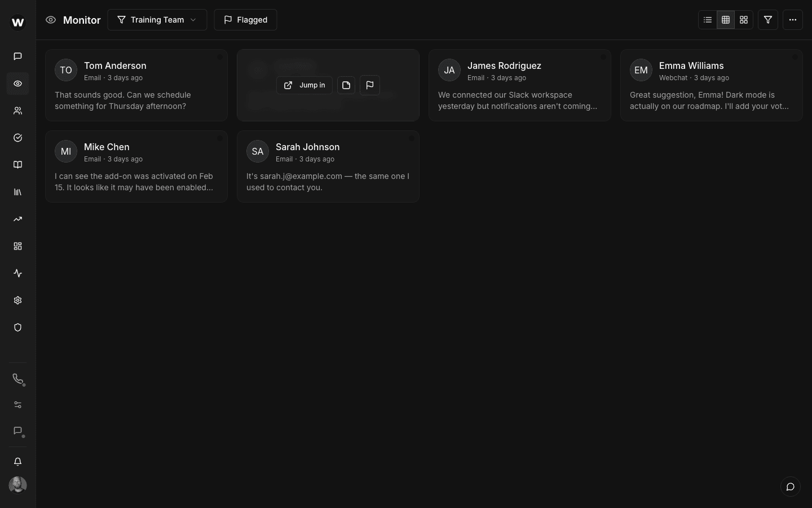Click the phone icon with notification dot
The width and height of the screenshot is (812, 508).
point(17,379)
